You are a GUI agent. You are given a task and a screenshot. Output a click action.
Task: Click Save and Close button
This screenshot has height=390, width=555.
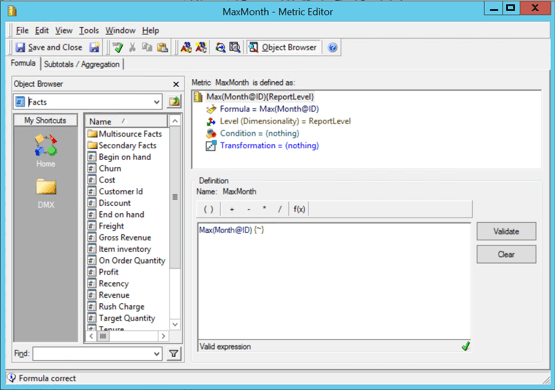[x=48, y=47]
